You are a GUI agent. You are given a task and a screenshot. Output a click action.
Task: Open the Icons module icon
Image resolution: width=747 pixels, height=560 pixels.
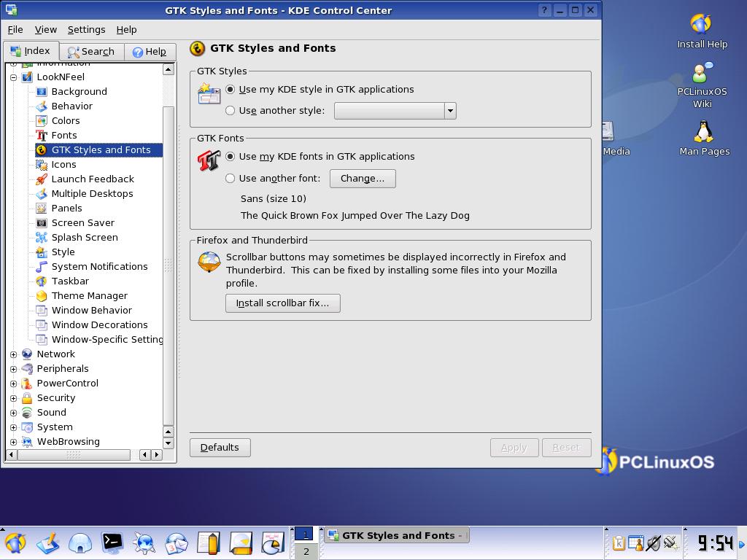click(x=42, y=165)
